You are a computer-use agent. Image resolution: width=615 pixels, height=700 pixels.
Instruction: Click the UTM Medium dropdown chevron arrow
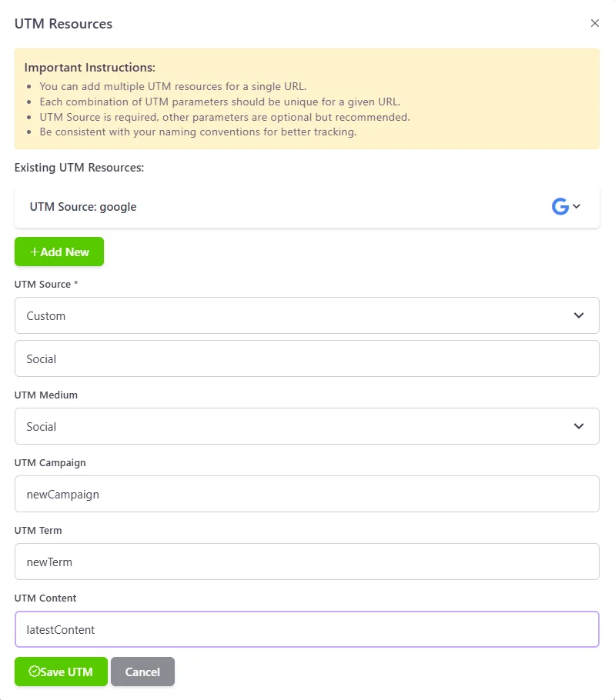[x=579, y=426]
